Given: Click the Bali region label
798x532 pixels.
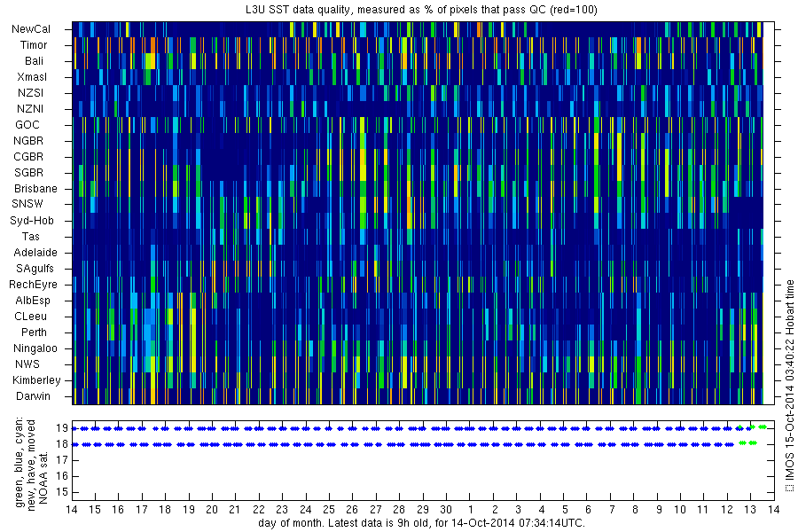Looking at the screenshot, I should point(34,61).
